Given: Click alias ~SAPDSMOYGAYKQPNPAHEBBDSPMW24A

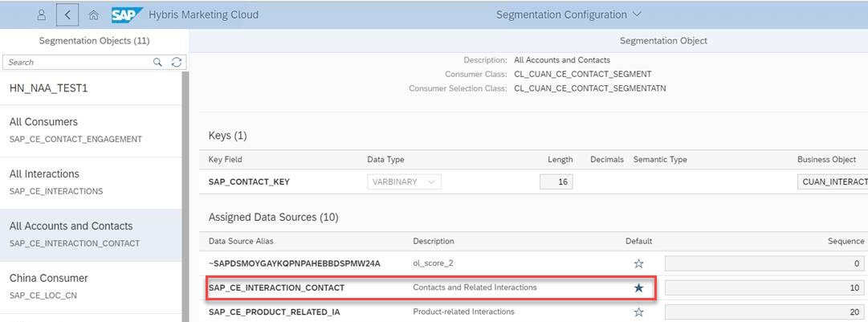Looking at the screenshot, I should pyautogui.click(x=294, y=263).
